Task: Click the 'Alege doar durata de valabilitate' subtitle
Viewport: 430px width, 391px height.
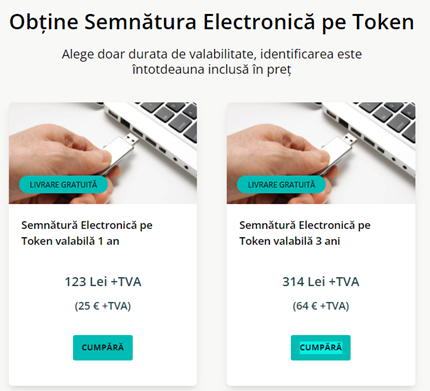Action: (x=212, y=62)
